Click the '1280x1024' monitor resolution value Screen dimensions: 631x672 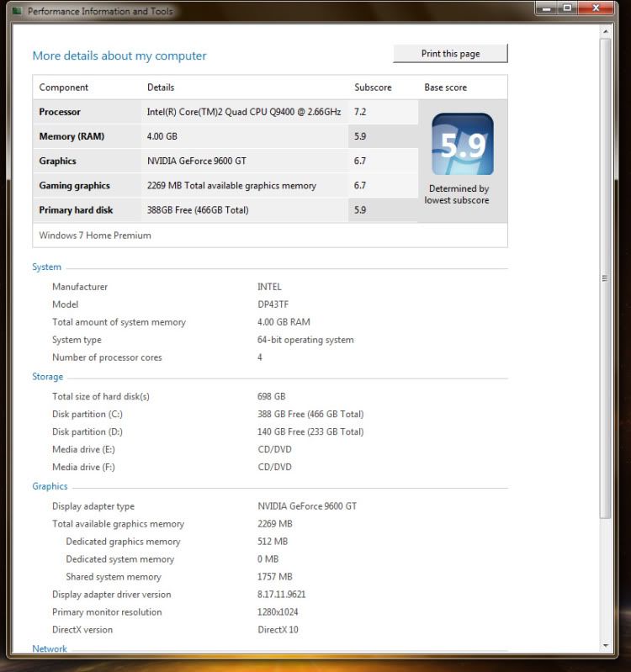click(x=278, y=612)
